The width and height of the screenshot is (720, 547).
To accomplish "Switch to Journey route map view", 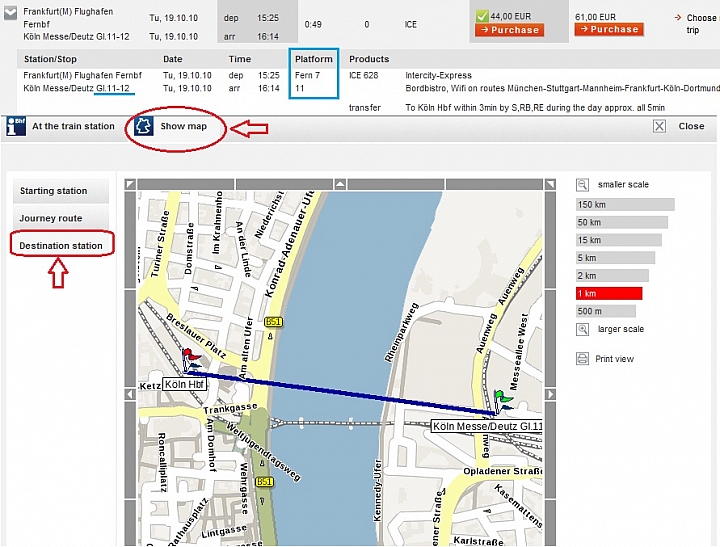I will (x=61, y=218).
